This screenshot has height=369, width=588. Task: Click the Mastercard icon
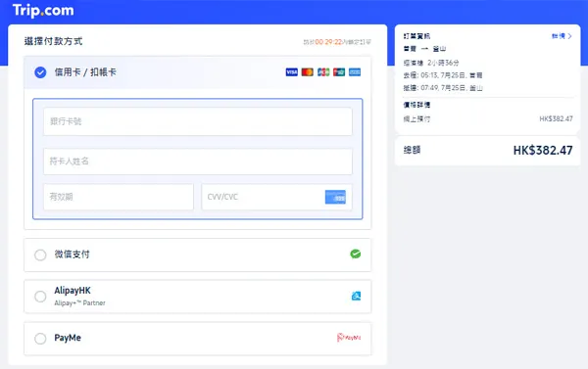click(307, 71)
